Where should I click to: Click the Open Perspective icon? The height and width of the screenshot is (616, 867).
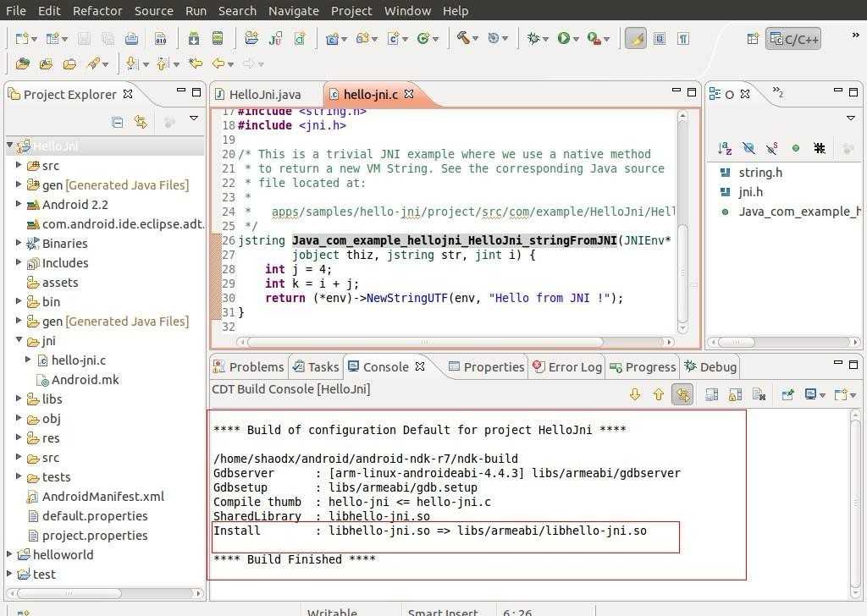pos(753,39)
